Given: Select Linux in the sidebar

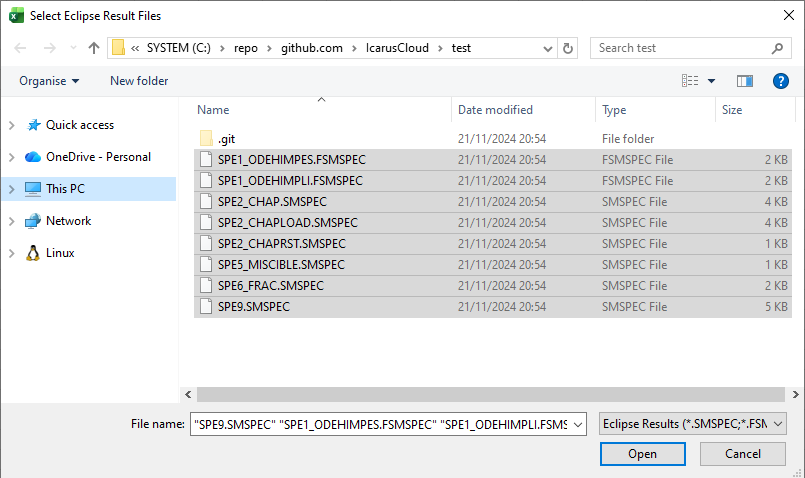Looking at the screenshot, I should click(60, 253).
